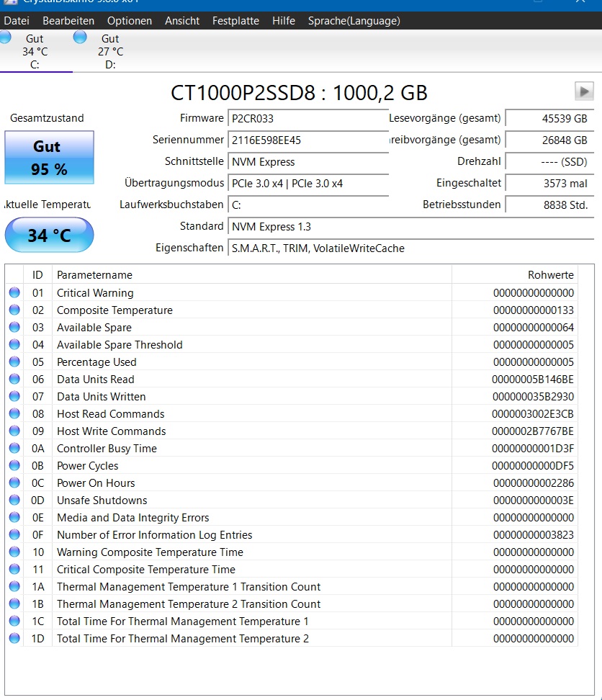
Task: Click the Parametername column header
Action: point(252,275)
